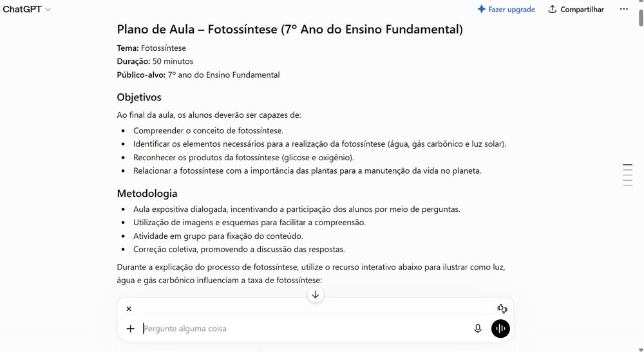This screenshot has width=644, height=352.
Task: Launch voice mode with the black waveform button
Action: coord(500,329)
